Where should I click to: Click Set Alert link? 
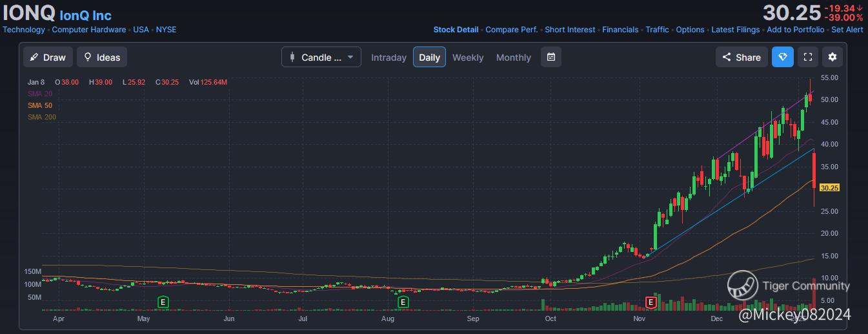click(x=847, y=30)
